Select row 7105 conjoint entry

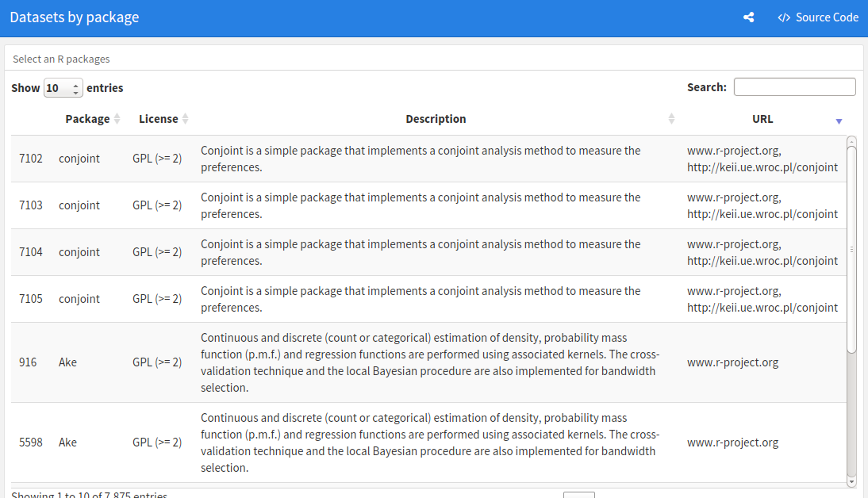point(428,299)
